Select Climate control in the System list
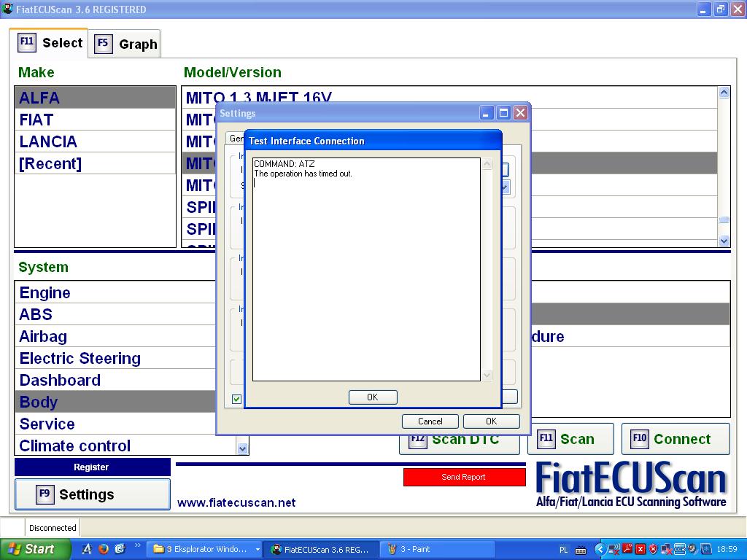Viewport: 747px width, 560px height. tap(126, 446)
